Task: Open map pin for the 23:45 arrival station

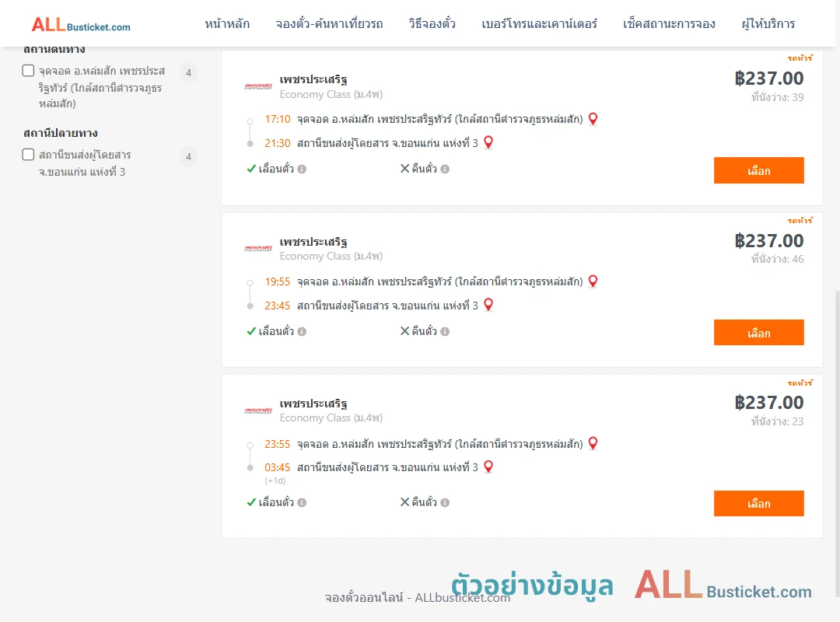Action: tap(488, 305)
